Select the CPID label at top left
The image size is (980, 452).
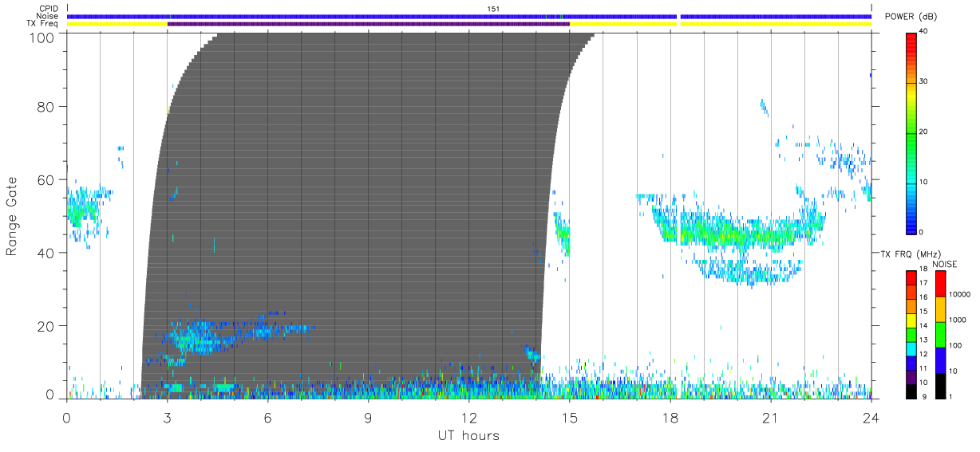49,9
